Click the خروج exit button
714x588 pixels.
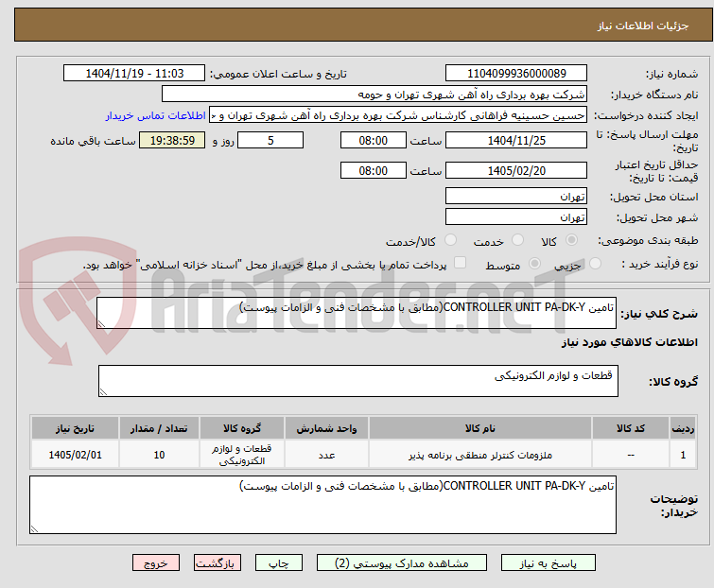point(156,563)
